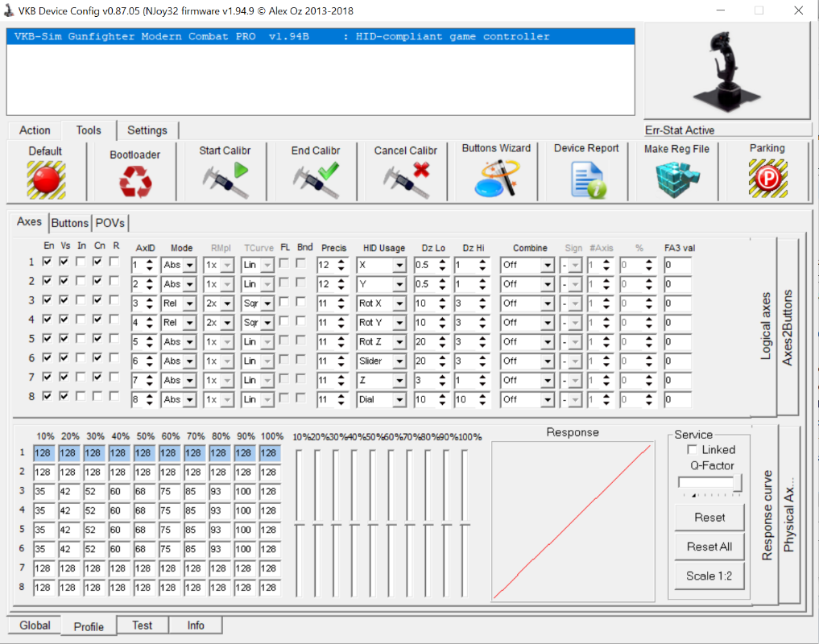This screenshot has height=644, width=819.
Task: Click row 1 curve cell under 100%
Action: click(x=270, y=453)
